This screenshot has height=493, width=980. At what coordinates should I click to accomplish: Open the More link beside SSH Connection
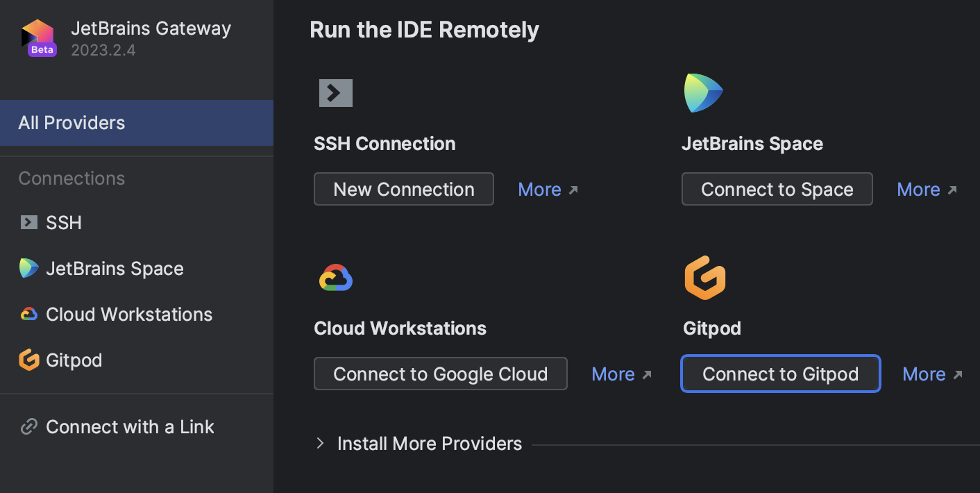pos(540,189)
